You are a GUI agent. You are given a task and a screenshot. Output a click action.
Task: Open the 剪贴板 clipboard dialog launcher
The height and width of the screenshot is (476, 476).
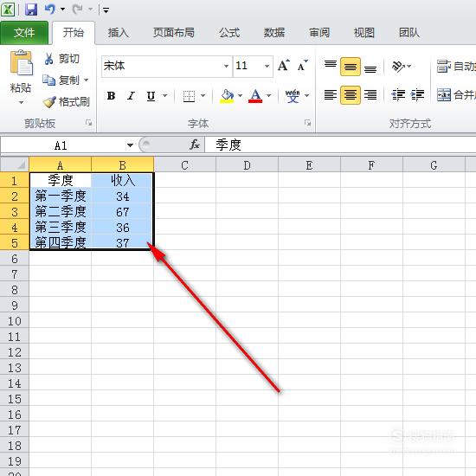click(88, 123)
